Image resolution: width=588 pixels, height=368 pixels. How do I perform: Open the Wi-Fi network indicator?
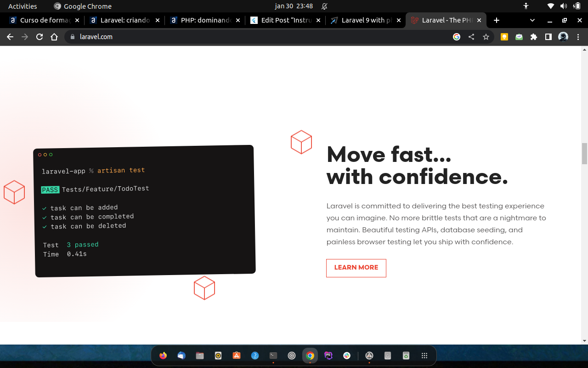tap(551, 6)
